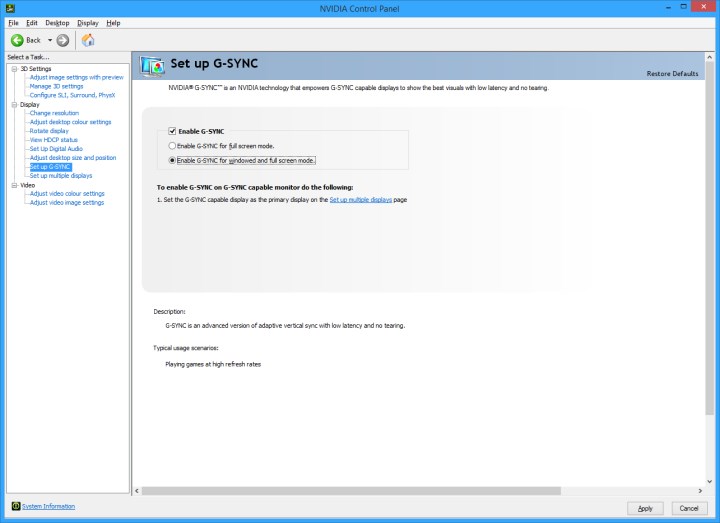Open Adjust image settings with preview

(x=77, y=77)
